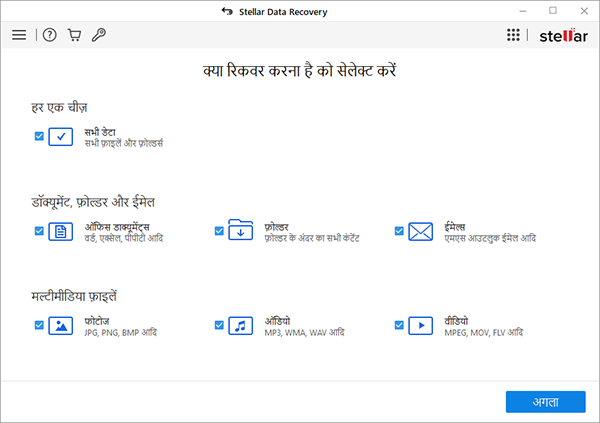Toggle the ऑफिस डाक्यूमेंट्स checkbox
Screen dimensions: 600x423
[39, 231]
